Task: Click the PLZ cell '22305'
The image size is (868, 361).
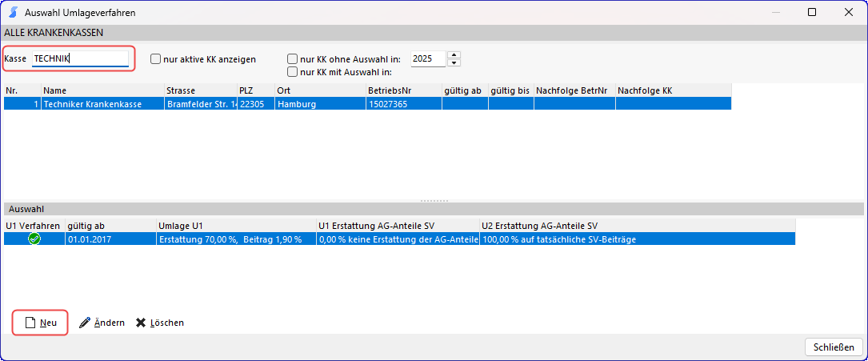Action: 256,103
